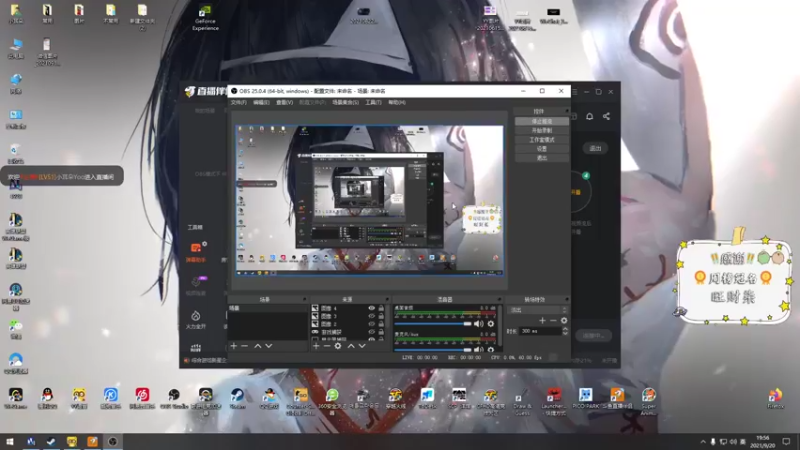Undock the Scene Transitions panel using its header icon
Image resolution: width=800 pixels, height=450 pixels.
[x=566, y=299]
